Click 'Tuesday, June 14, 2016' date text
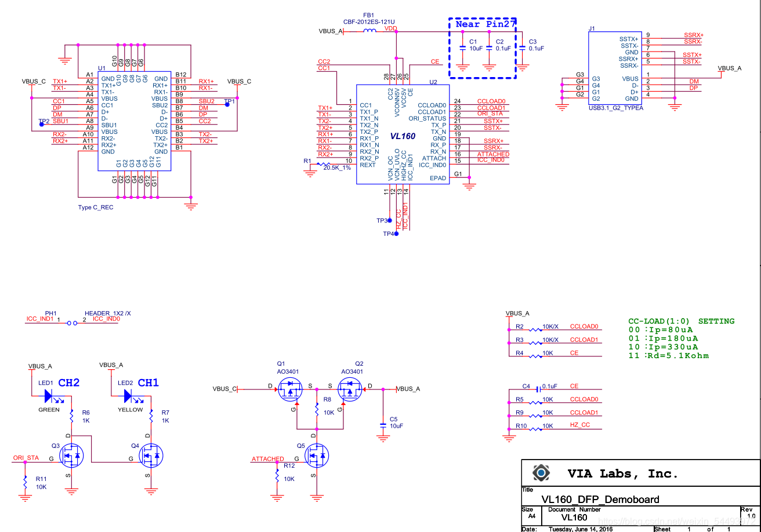Viewport: 761px width, 532px height. pos(582,529)
